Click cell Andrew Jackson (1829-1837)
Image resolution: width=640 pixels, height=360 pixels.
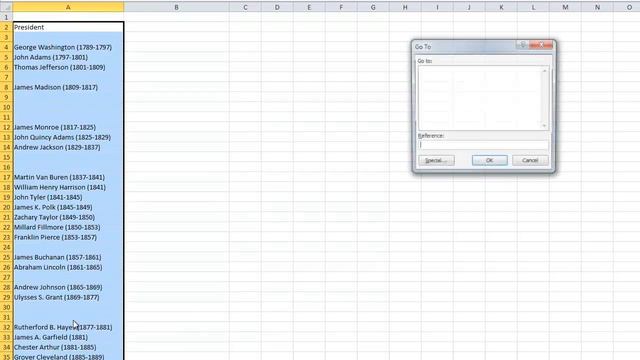pyautogui.click(x=68, y=147)
